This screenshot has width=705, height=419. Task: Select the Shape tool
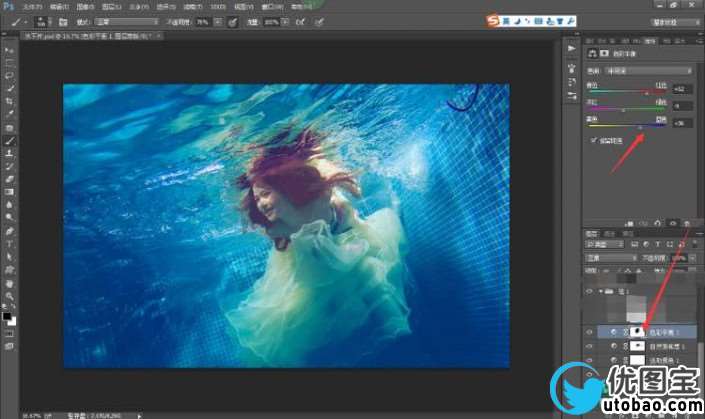(x=9, y=270)
